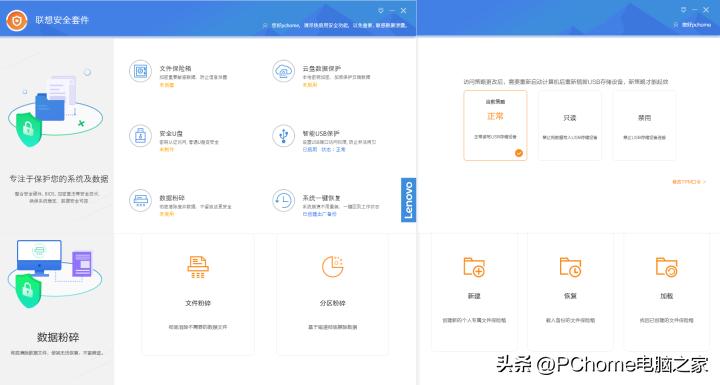Image resolution: width=720 pixels, height=385 pixels.
Task: Click the 联想安全套件 shield logo icon
Action: pyautogui.click(x=17, y=20)
